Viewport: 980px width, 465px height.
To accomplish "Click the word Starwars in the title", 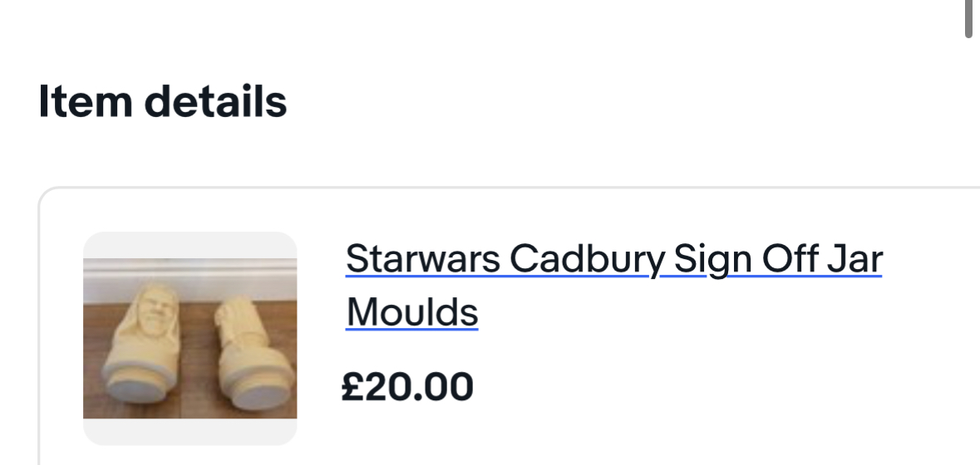I will [x=422, y=260].
